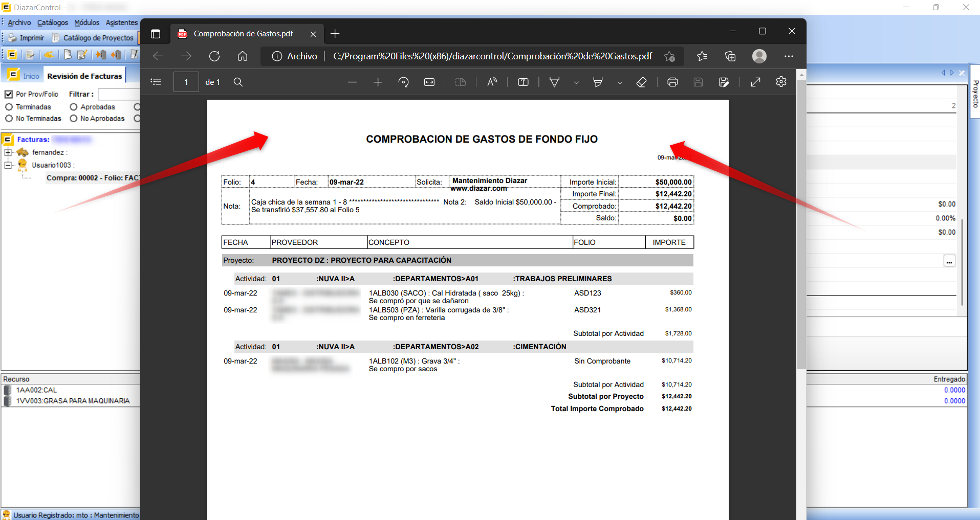Click the PDF page number field

click(x=186, y=82)
